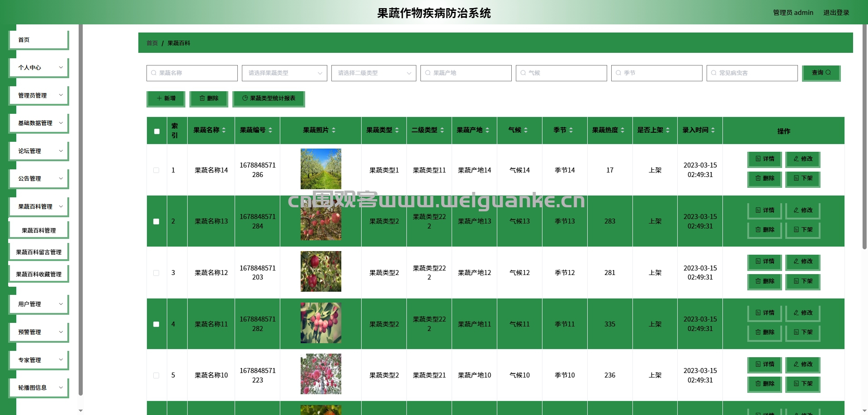The image size is (868, 415).
Task: Click the toolbar 删除 batch button
Action: 209,99
